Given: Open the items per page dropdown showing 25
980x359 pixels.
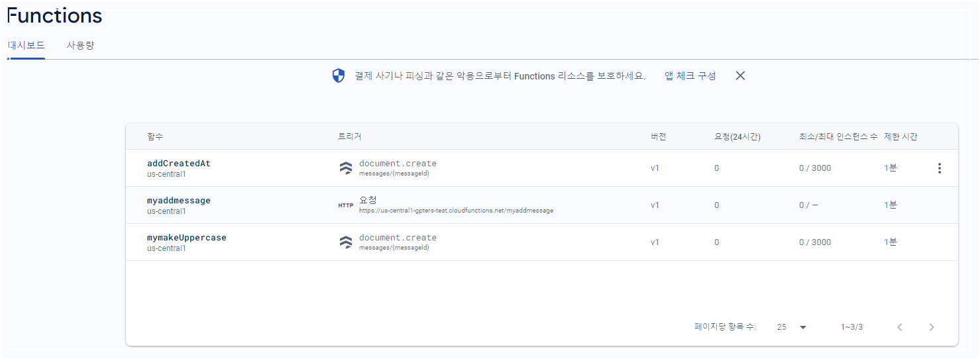Looking at the screenshot, I should [x=792, y=327].
